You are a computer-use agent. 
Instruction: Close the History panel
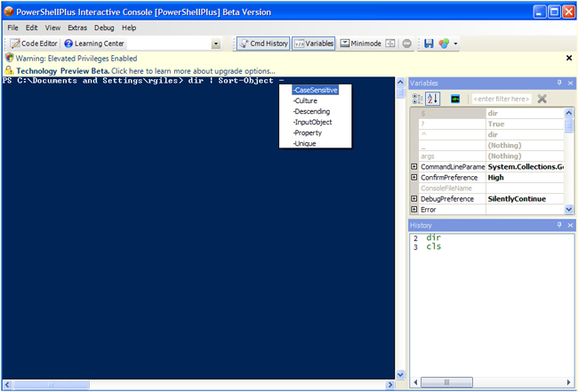570,225
